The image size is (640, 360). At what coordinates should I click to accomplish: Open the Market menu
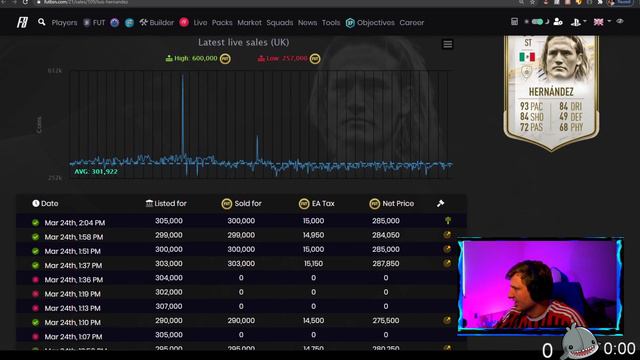[x=249, y=23]
